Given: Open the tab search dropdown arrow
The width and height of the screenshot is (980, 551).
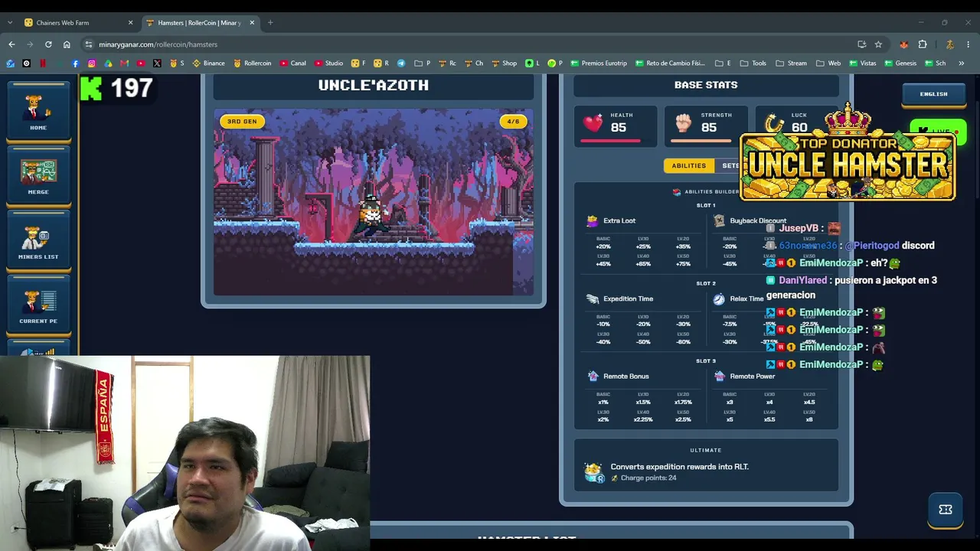Looking at the screenshot, I should pyautogui.click(x=9, y=23).
